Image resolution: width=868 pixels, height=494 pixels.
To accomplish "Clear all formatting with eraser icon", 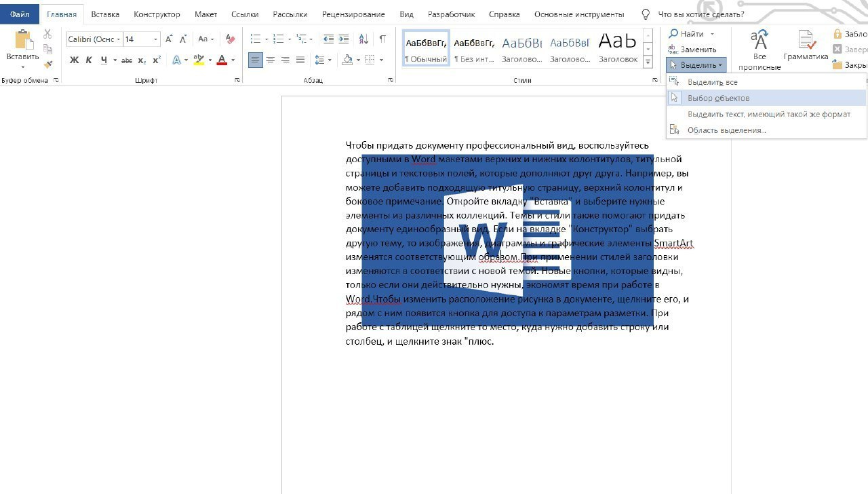I will (x=231, y=39).
